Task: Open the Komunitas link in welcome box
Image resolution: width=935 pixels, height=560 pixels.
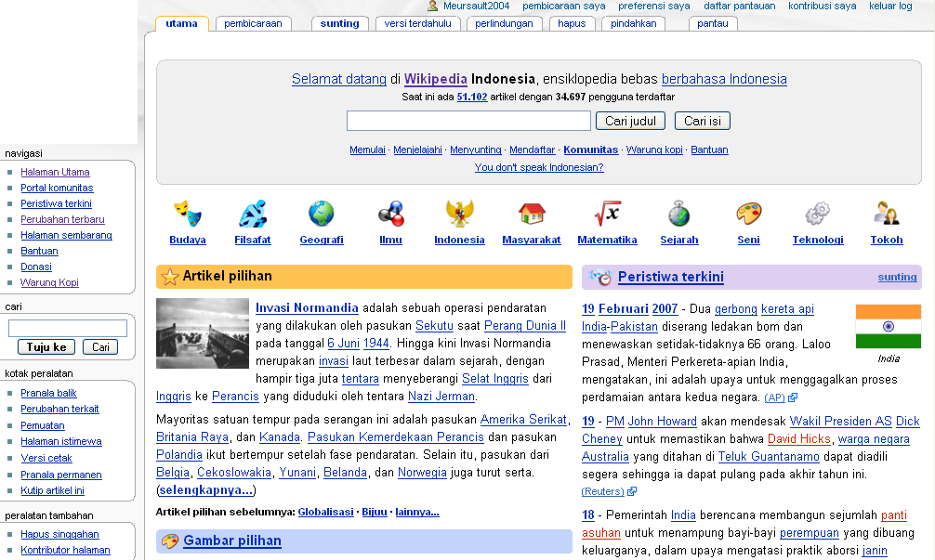Action: tap(590, 150)
